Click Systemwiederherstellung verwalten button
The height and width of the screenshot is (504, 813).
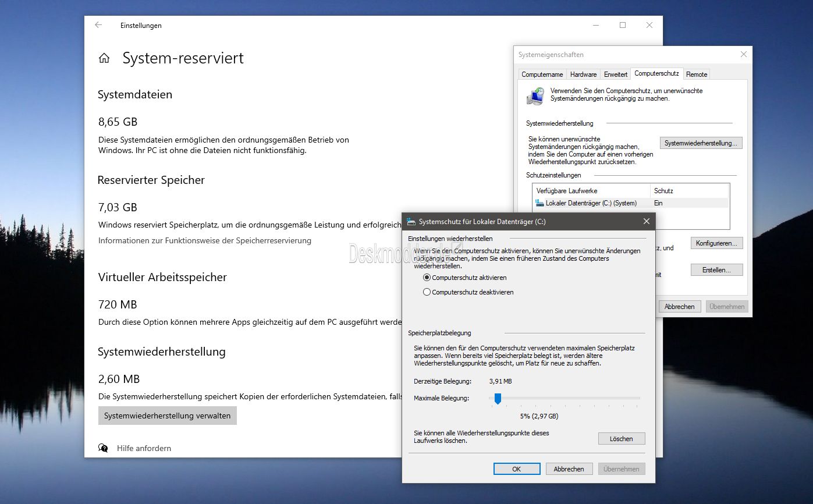click(168, 416)
